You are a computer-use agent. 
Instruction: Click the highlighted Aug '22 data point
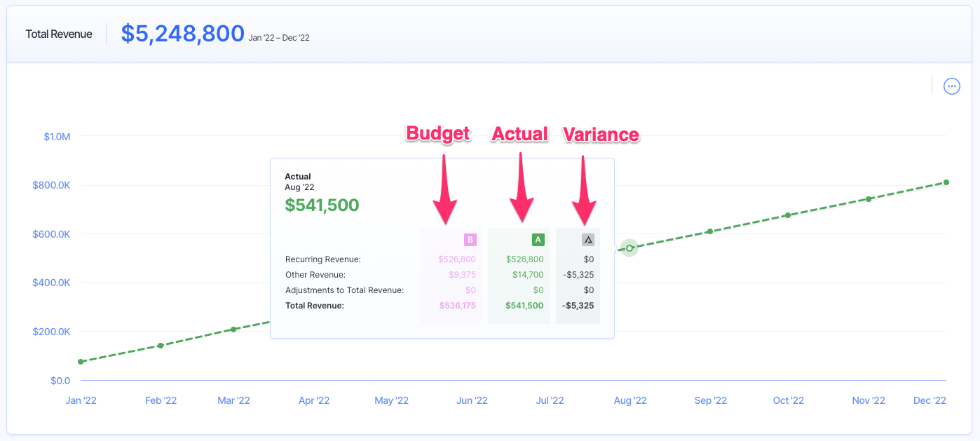click(x=629, y=247)
